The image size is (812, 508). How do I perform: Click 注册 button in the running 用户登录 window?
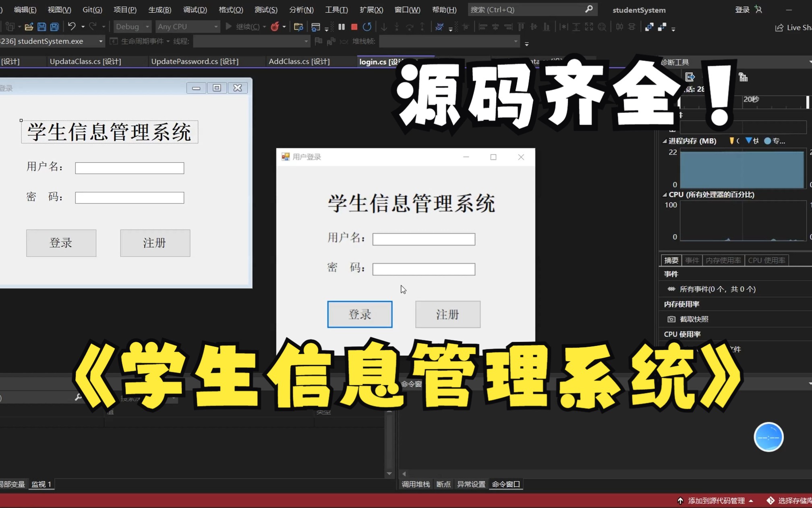click(448, 314)
